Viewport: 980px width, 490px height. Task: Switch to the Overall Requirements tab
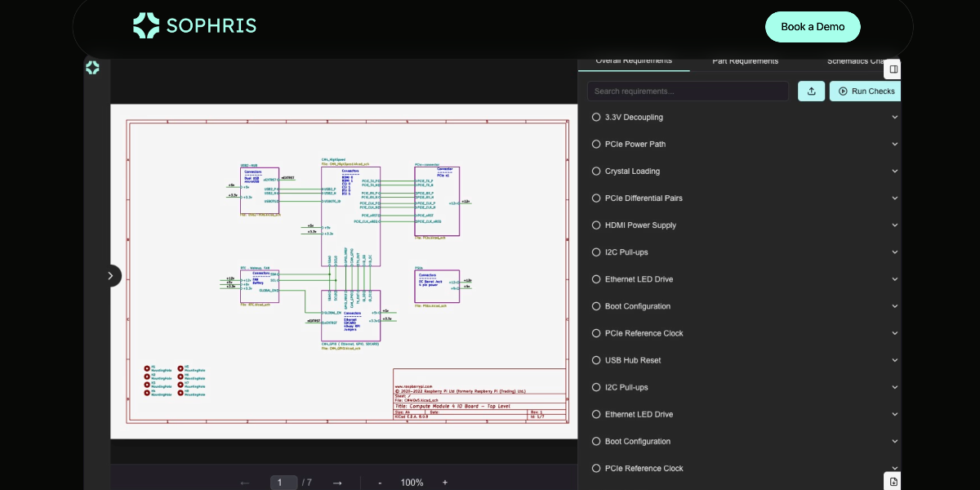click(634, 61)
